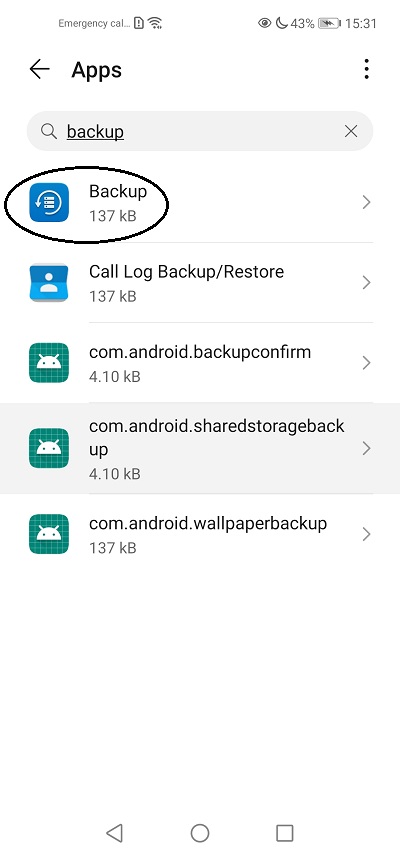Tap the recent apps square button

284,833
